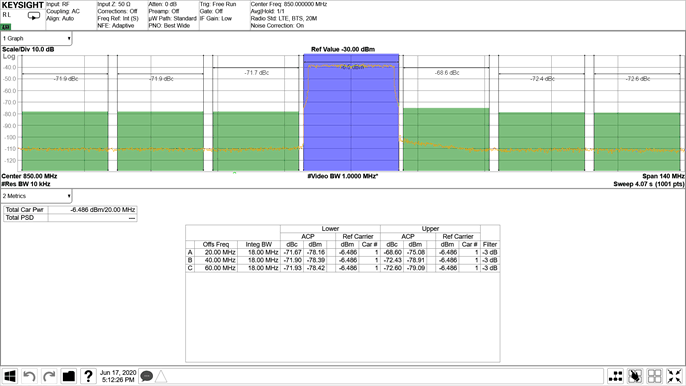Select the 20.00 MHz offset cell
The image size is (686, 386).
tap(216, 253)
